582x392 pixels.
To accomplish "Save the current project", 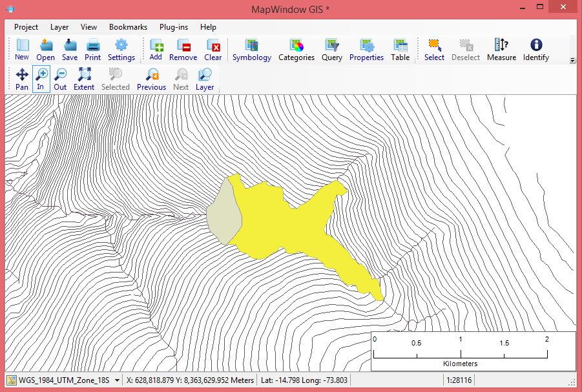I will click(x=70, y=49).
